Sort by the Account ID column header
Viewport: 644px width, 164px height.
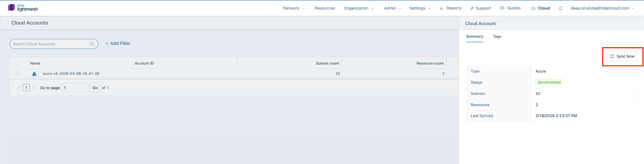144,63
